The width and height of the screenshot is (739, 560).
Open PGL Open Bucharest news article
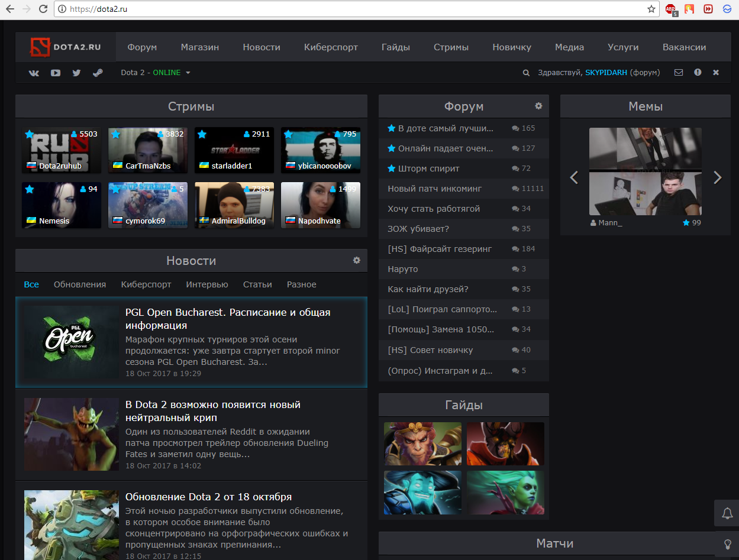228,318
